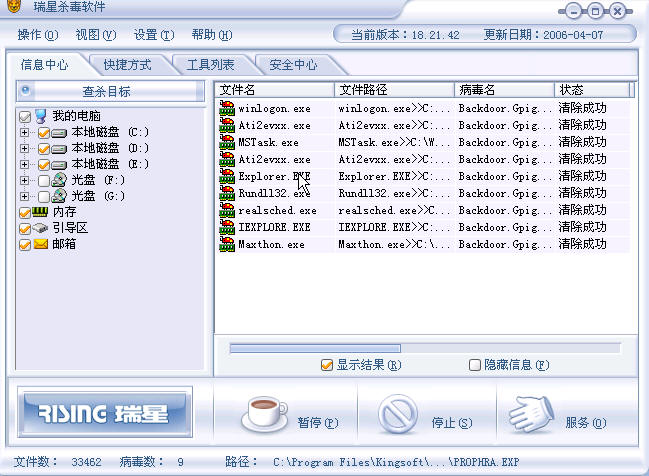649x476 pixels.
Task: Select the local disk E: drive icon
Action: pyautogui.click(x=59, y=165)
